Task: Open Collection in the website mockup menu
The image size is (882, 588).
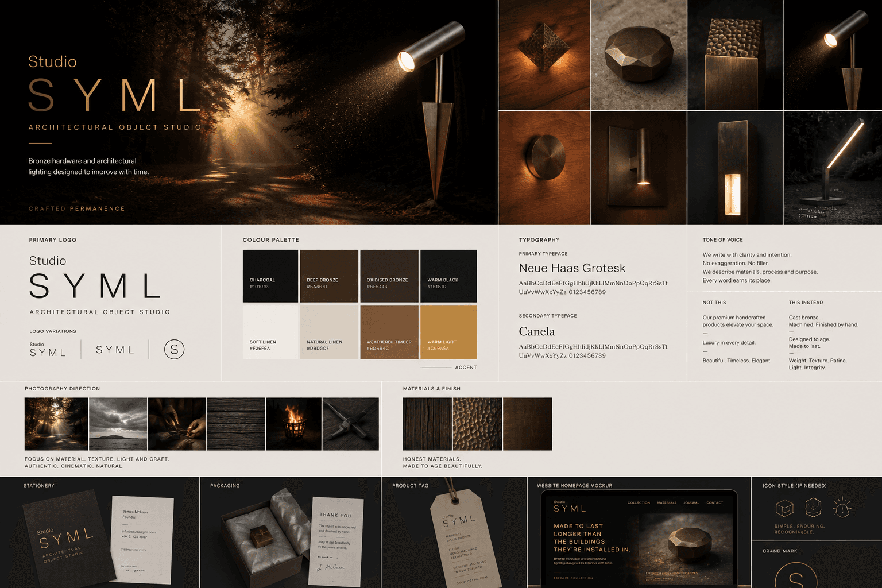Action: [x=639, y=503]
